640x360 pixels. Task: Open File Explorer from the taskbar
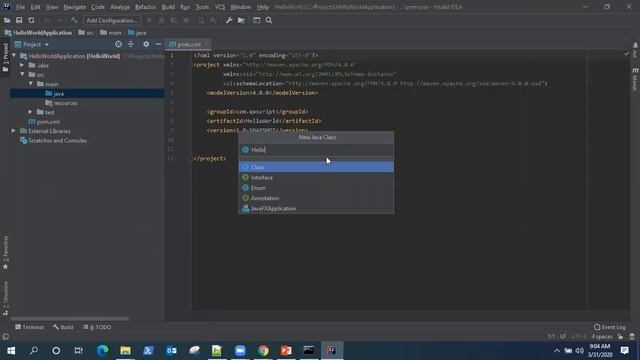pos(125,351)
